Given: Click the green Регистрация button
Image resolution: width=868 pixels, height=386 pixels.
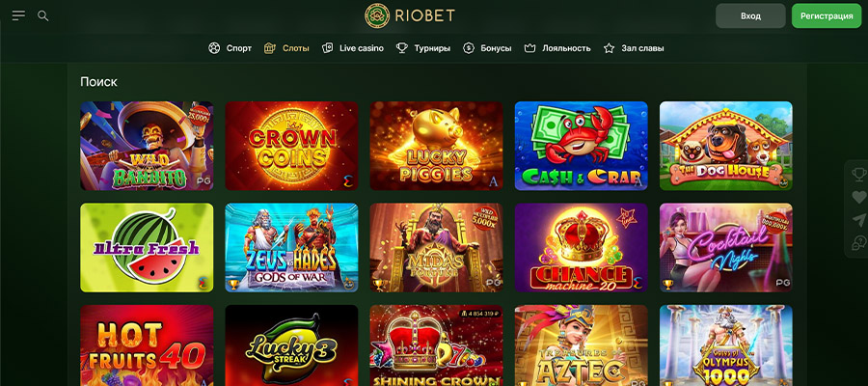Looking at the screenshot, I should click(x=827, y=16).
